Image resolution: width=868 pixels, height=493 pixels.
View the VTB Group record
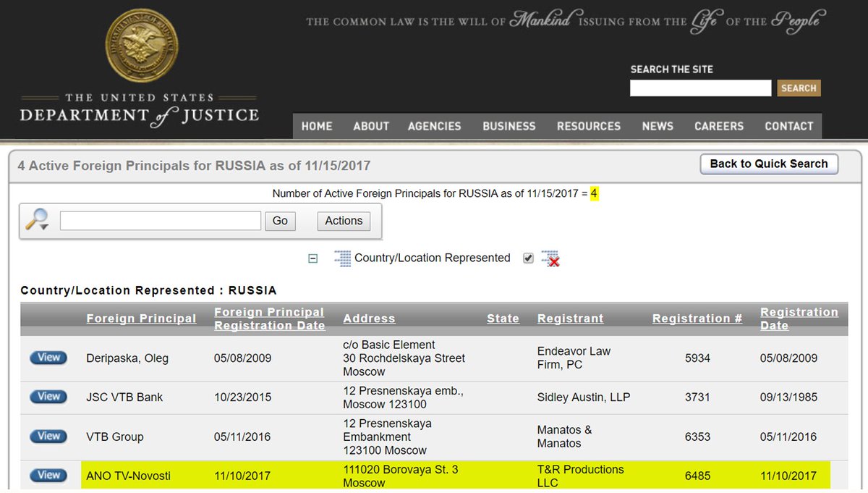[x=48, y=437]
